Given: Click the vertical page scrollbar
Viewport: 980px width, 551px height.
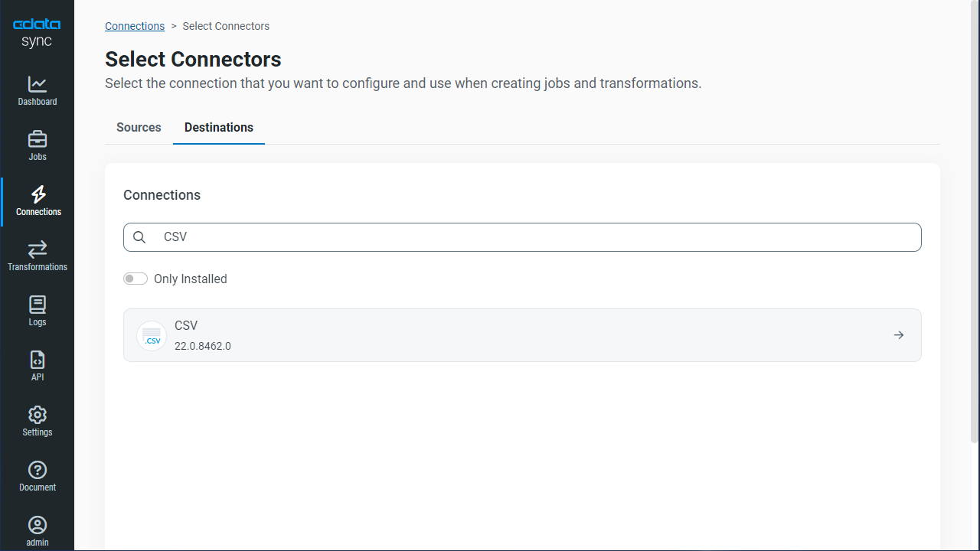Looking at the screenshot, I should (974, 230).
